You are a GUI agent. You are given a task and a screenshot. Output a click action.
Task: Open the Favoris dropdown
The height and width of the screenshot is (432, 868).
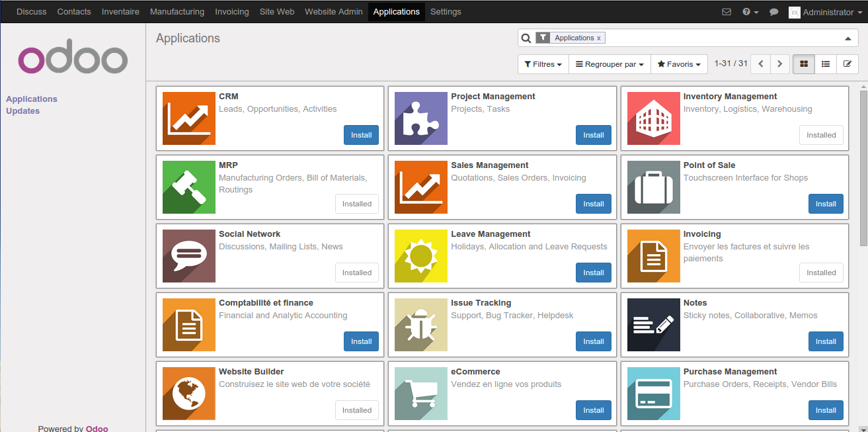(x=680, y=64)
